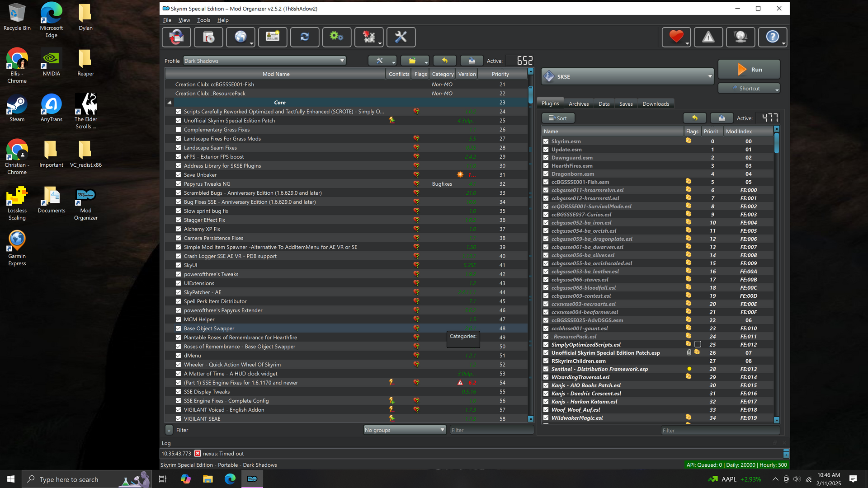Open the SKSE executable dropdown
This screenshot has width=868, height=488.
(627, 76)
